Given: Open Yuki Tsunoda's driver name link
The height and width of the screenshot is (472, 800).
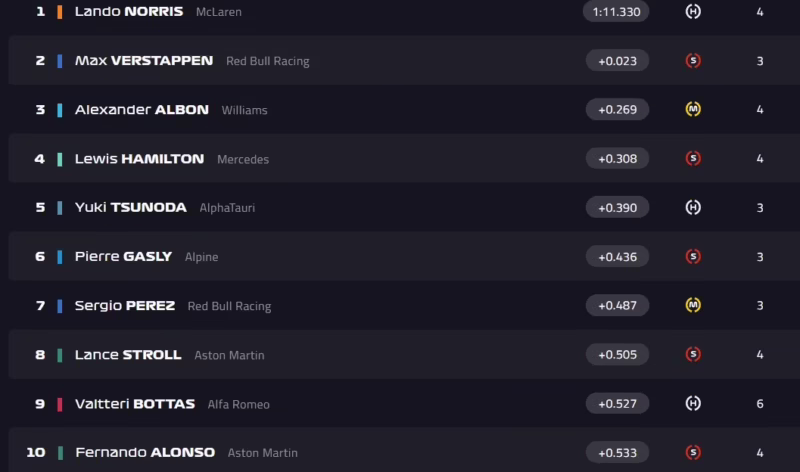Looking at the screenshot, I should point(130,208).
